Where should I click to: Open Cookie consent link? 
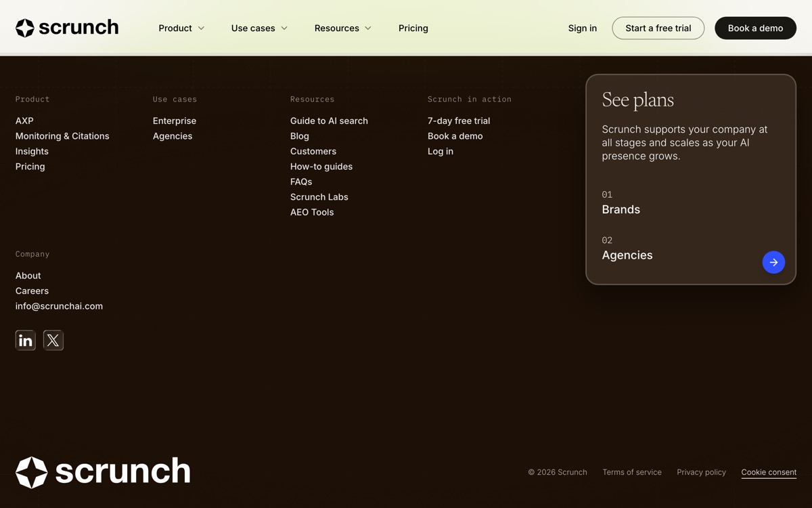click(769, 472)
